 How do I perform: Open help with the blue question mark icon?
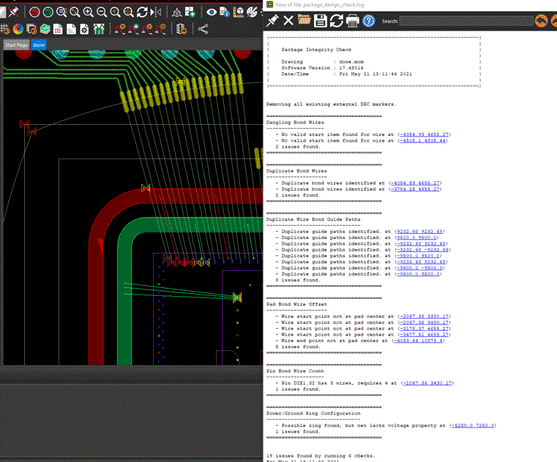(x=369, y=21)
